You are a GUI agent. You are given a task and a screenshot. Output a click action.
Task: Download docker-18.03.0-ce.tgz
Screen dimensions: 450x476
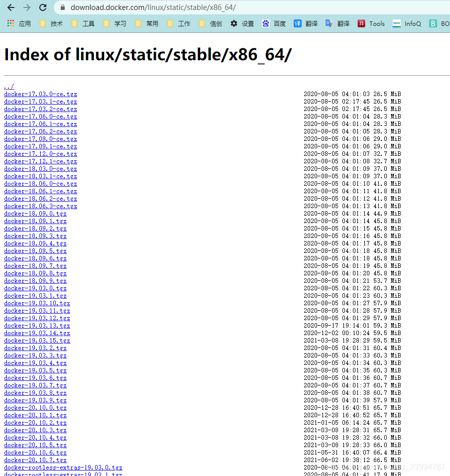(x=40, y=169)
